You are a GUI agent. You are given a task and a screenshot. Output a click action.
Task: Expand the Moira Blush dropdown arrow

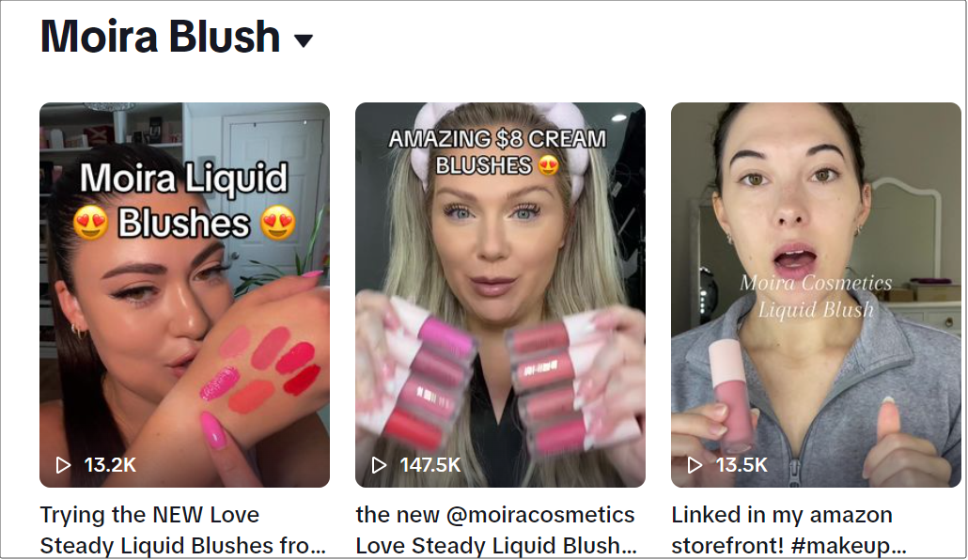tap(304, 40)
